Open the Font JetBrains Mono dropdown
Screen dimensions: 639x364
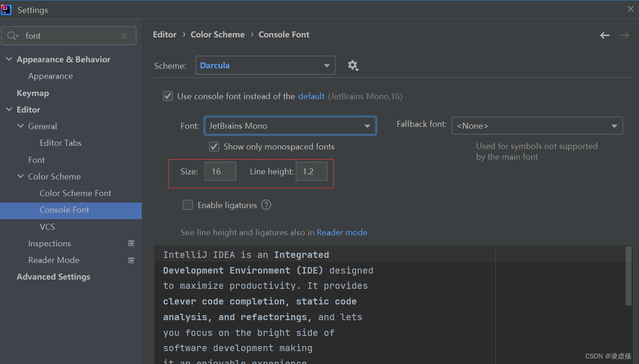290,125
